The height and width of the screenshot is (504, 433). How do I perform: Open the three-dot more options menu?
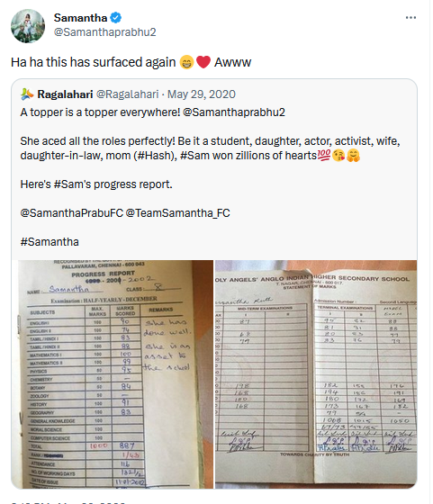point(410,18)
